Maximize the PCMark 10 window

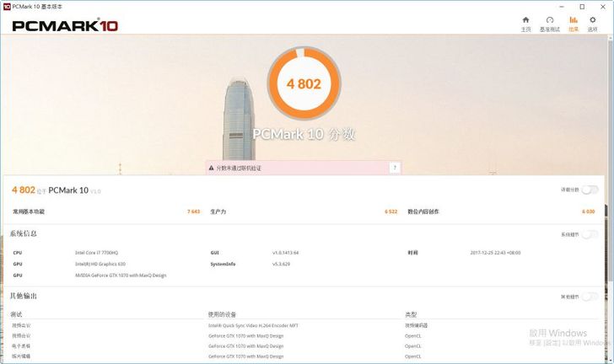click(581, 6)
